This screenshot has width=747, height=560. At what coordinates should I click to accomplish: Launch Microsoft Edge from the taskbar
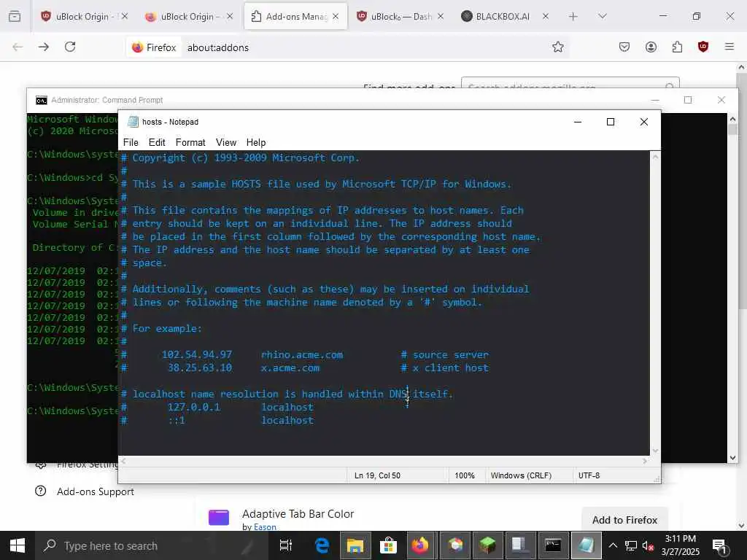tap(322, 545)
